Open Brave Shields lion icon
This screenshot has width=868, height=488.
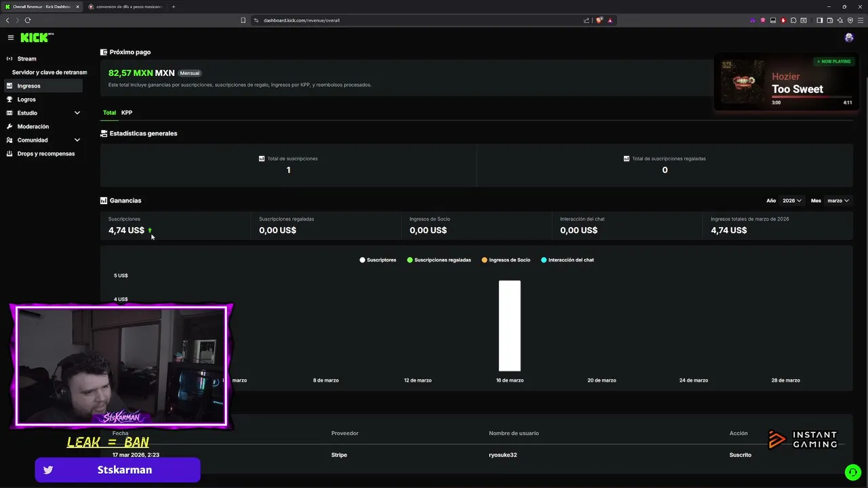tap(599, 20)
